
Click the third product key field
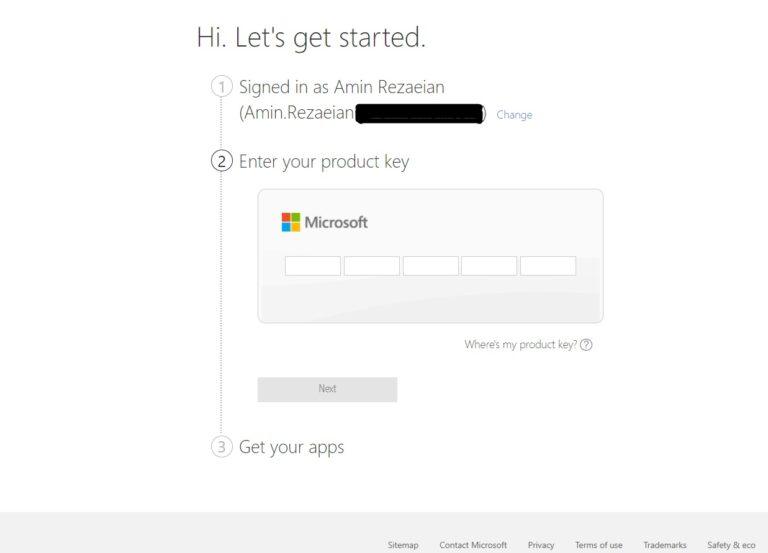click(x=430, y=266)
